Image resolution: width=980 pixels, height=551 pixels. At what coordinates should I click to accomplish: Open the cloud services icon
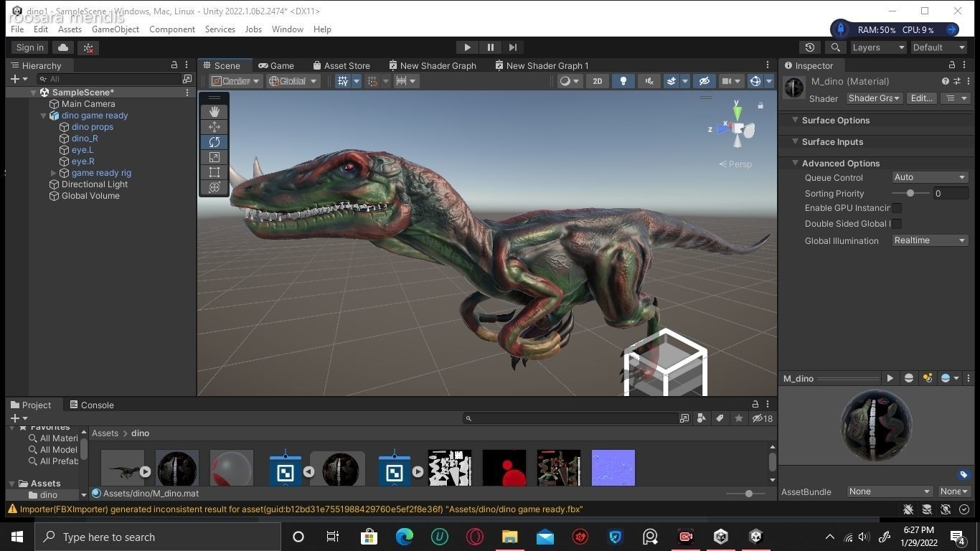click(63, 47)
